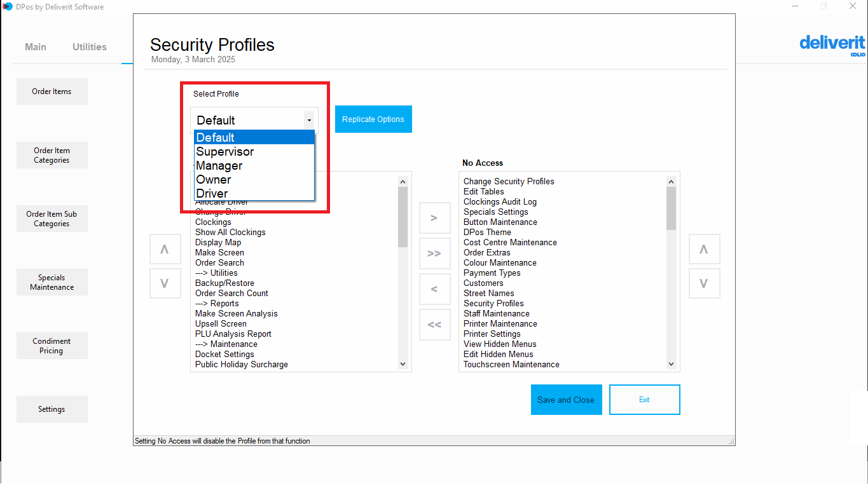Select Display Map in access list
Image resolution: width=868 pixels, height=488 pixels.
pos(218,242)
